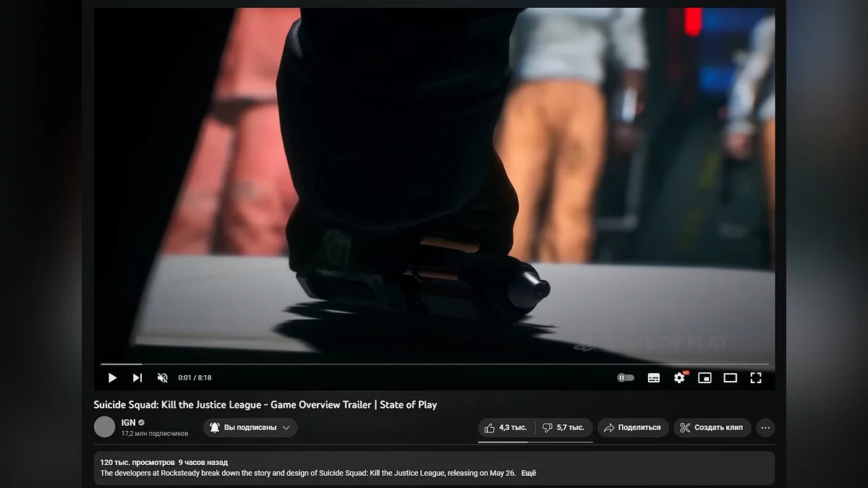Dislike the video (5,7 тыс.)
Viewport: 868px width, 488px height.
click(563, 427)
